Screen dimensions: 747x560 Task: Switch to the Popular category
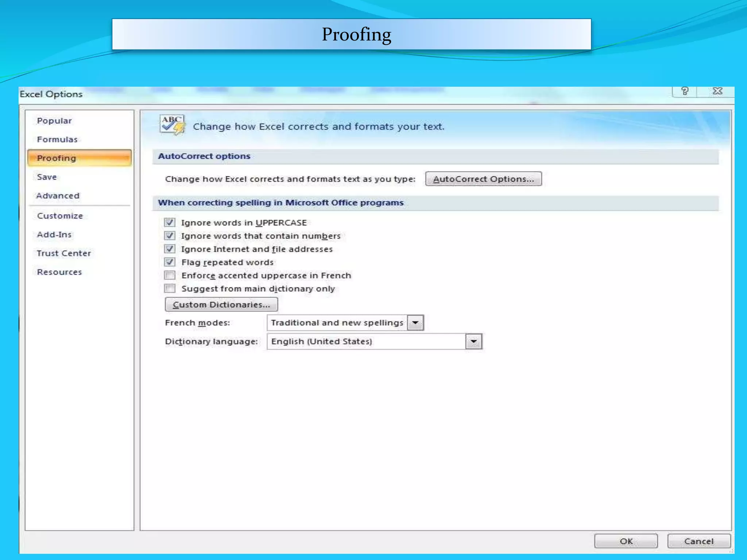[54, 121]
